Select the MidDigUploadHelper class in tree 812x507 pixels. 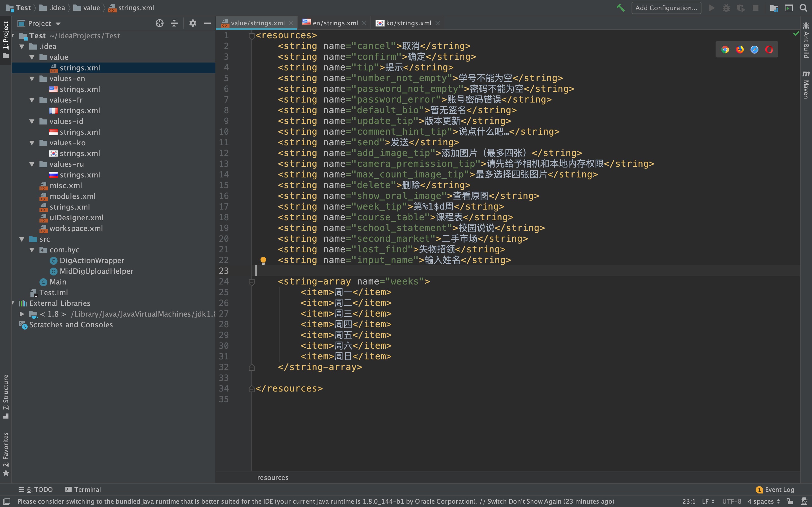[x=96, y=271]
